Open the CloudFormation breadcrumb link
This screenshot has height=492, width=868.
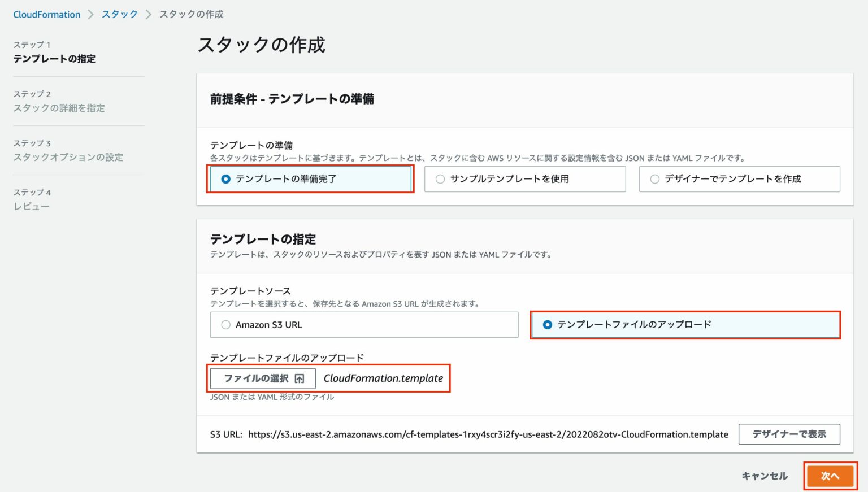pos(47,14)
